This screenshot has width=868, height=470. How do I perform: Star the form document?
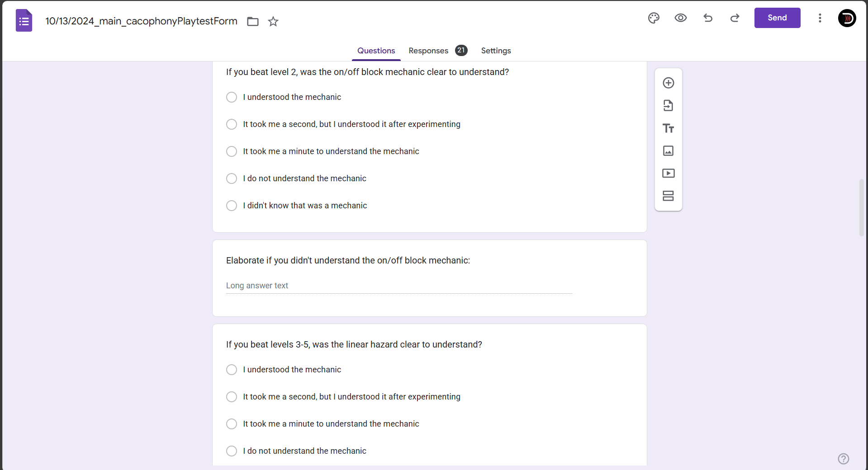pyautogui.click(x=273, y=22)
